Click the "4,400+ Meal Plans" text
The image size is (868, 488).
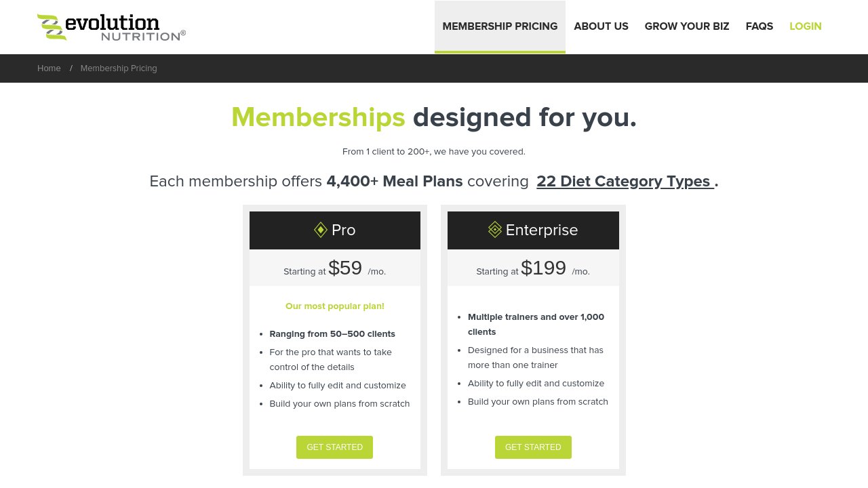point(395,182)
